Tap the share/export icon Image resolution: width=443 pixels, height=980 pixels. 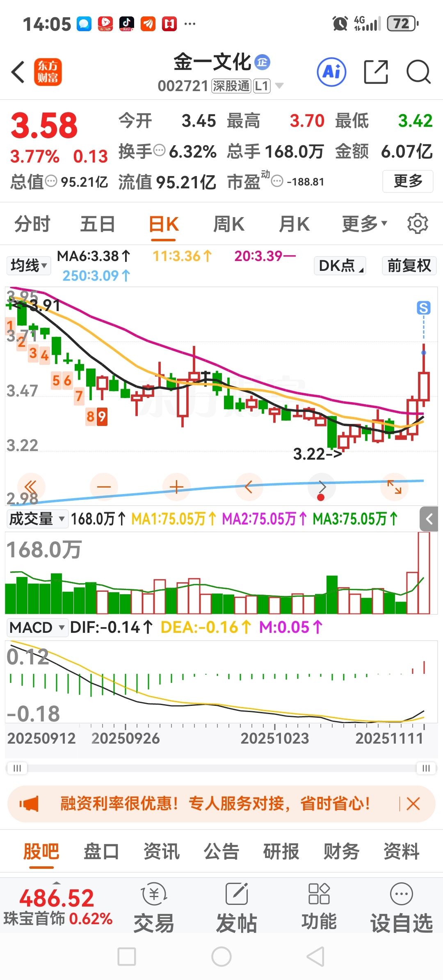[x=376, y=72]
